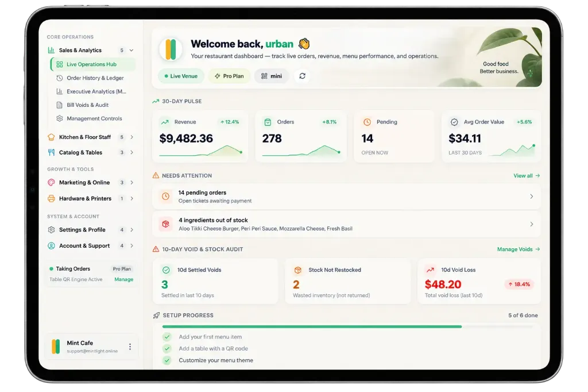Click the Catalog & Tables cutlery icon
Viewport: 588px width, 392px height.
51,152
